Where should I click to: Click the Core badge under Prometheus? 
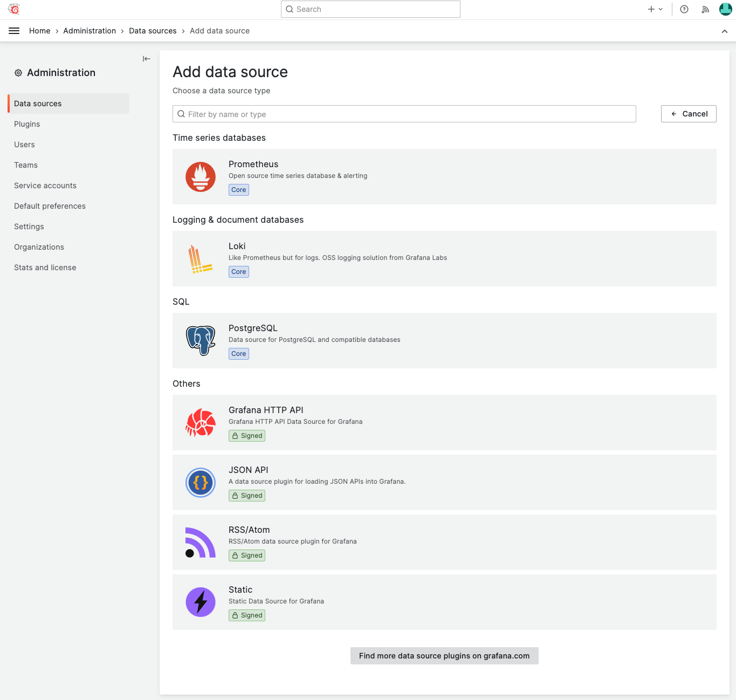(x=239, y=190)
